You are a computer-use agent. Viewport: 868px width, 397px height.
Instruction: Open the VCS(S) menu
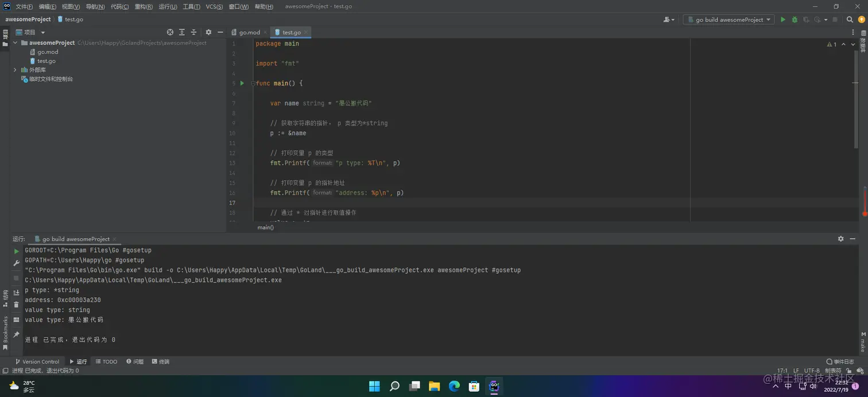coord(215,6)
